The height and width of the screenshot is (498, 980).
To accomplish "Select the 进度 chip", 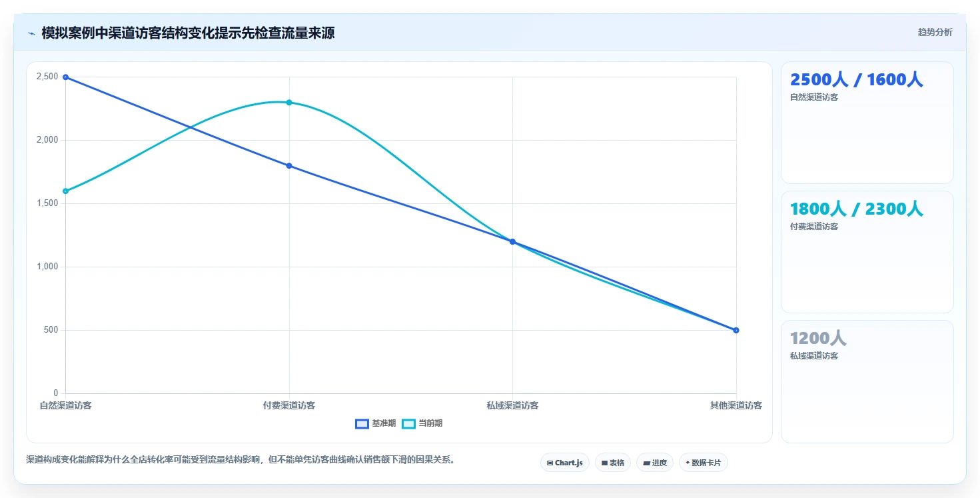I will tap(654, 463).
